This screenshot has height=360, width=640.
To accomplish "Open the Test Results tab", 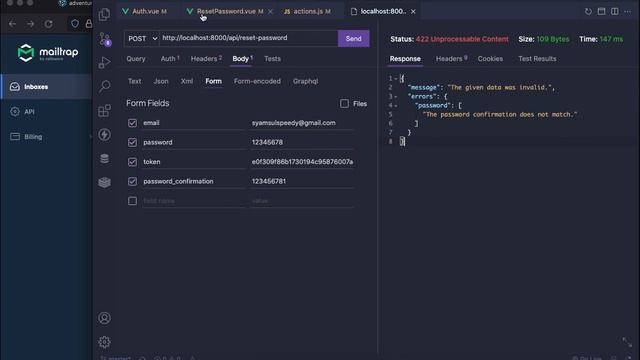I will click(537, 59).
